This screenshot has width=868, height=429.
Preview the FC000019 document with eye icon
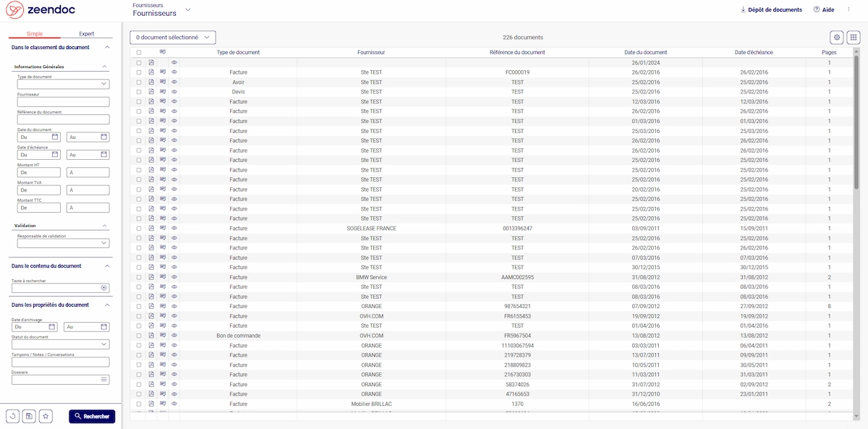pyautogui.click(x=174, y=72)
